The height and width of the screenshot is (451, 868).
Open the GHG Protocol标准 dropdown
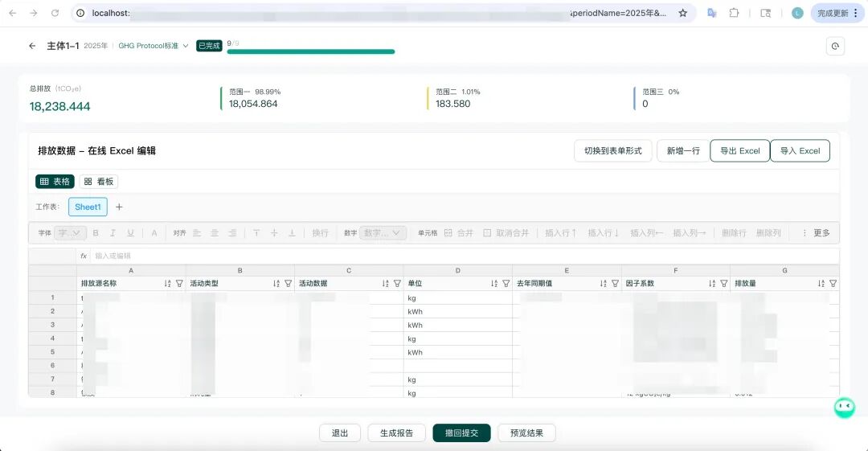154,46
